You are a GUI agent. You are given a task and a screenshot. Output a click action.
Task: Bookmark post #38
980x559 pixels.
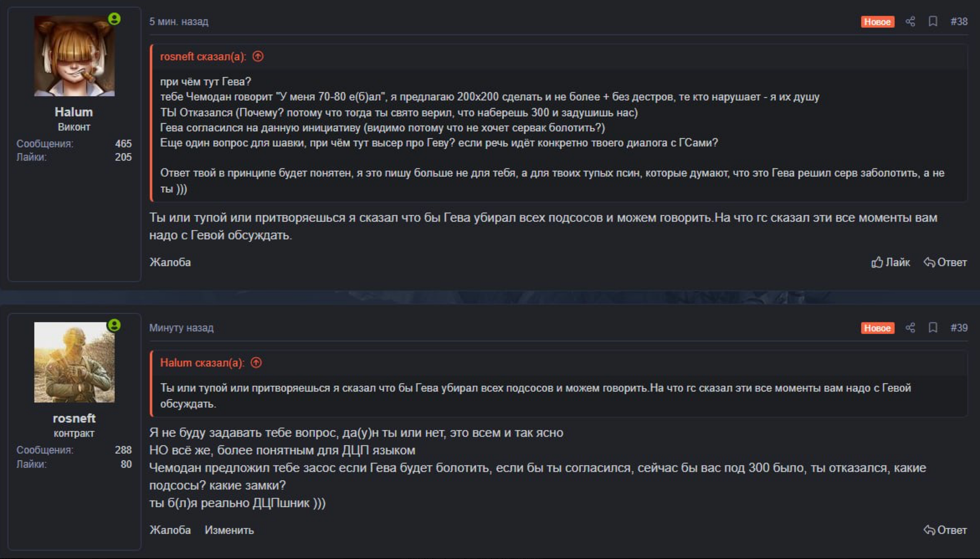coord(933,21)
